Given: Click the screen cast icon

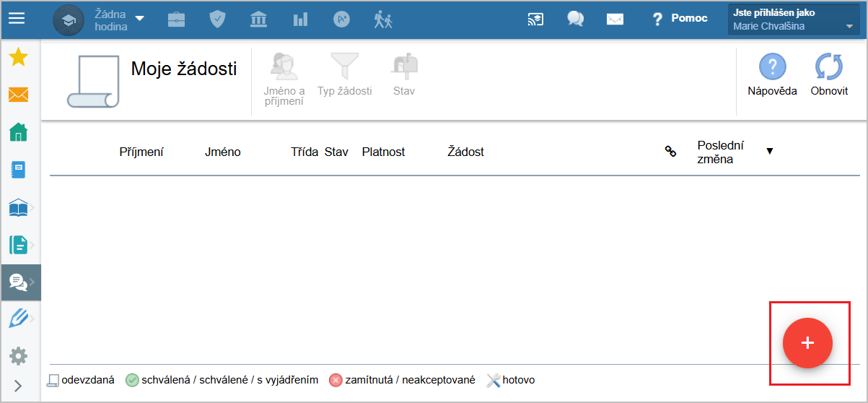Looking at the screenshot, I should pos(535,19).
